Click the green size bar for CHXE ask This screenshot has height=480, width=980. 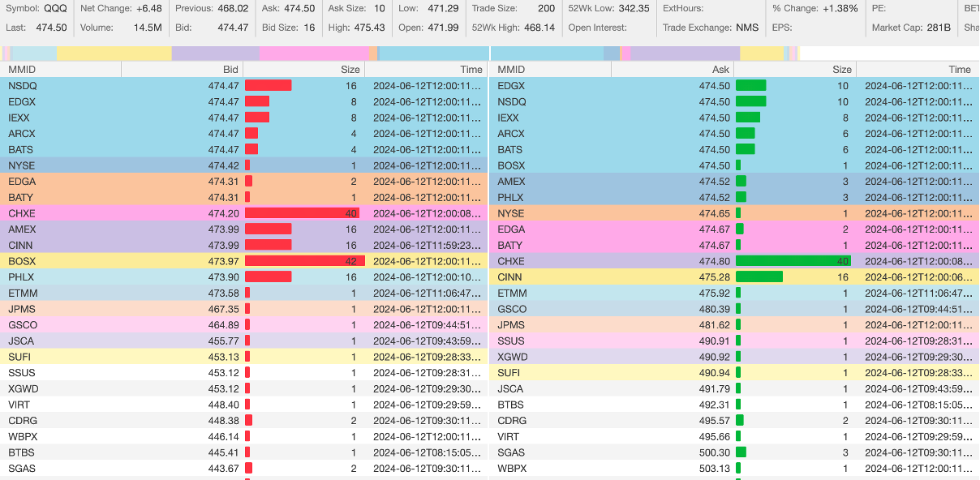click(x=793, y=261)
